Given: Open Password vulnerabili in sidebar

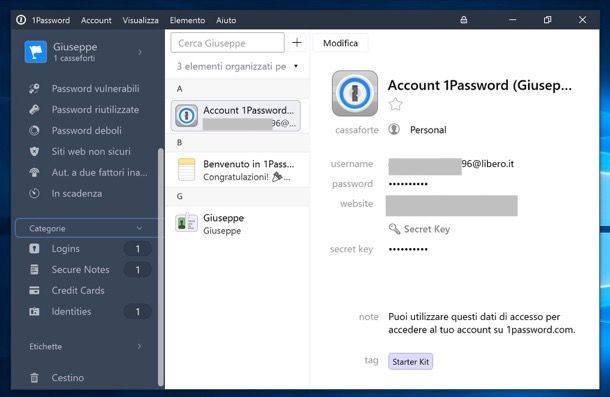Looking at the screenshot, I should (95, 89).
